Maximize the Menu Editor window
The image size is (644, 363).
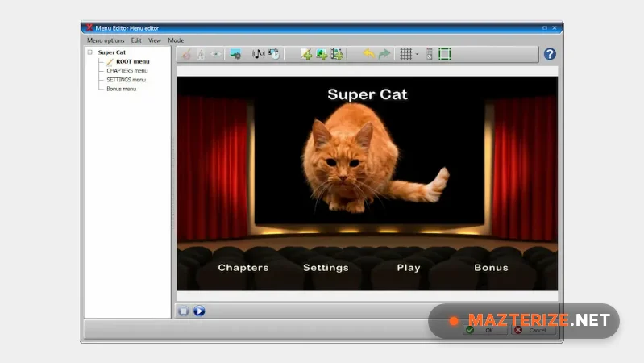(x=545, y=28)
